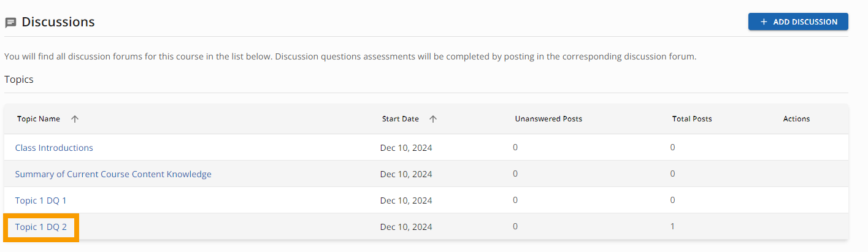Click the discussion forums description text
This screenshot has width=868, height=252.
tap(350, 56)
